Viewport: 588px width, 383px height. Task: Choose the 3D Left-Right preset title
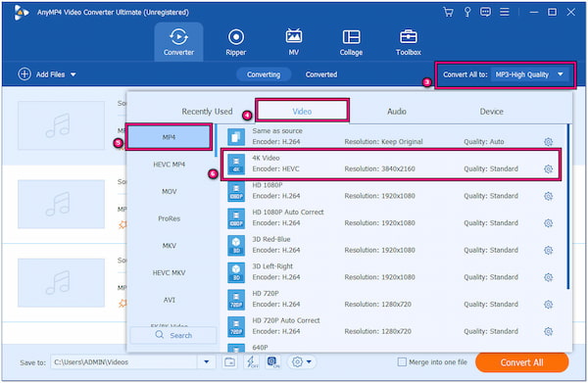272,266
